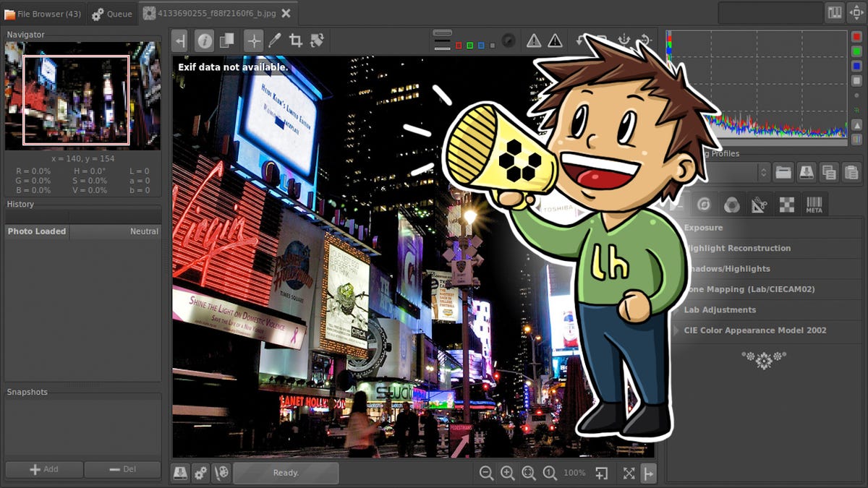Screen dimensions: 868x488
Task: Toggle fullscreen arrows icon
Action: coord(629,473)
